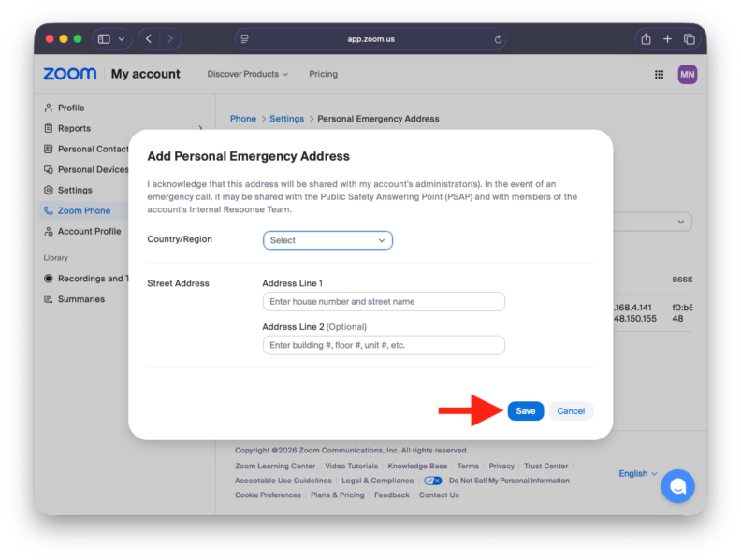
Task: Open Recordings and Transcripts in the sidebar
Action: (x=93, y=279)
